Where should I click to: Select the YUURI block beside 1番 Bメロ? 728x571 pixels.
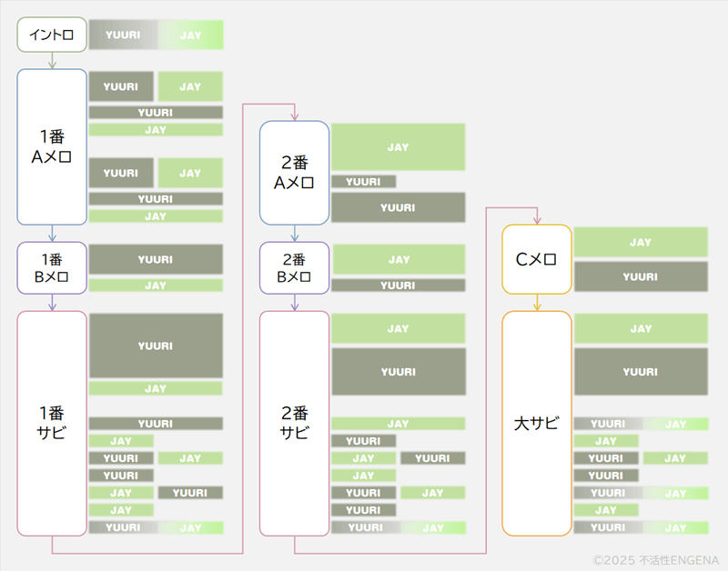coord(156,259)
